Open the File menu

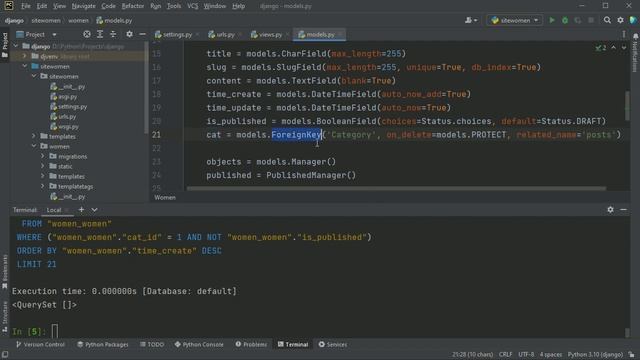tap(25, 6)
